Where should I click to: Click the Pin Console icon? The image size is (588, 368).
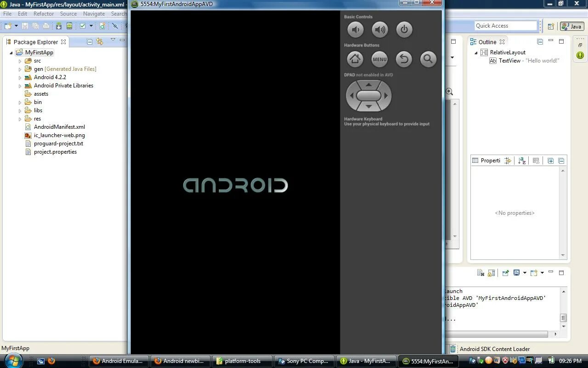pos(505,273)
